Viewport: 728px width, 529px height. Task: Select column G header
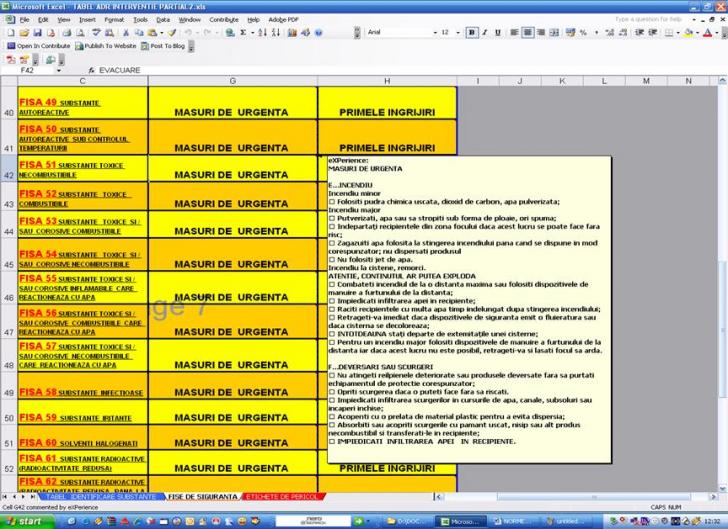233,81
